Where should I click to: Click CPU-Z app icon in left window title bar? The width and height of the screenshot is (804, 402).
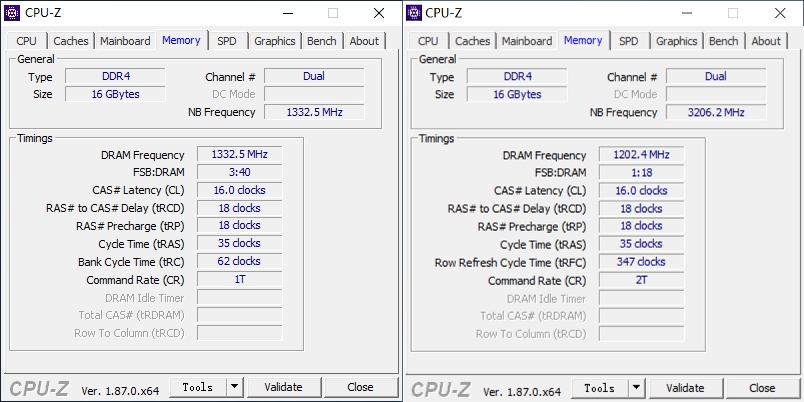click(12, 13)
